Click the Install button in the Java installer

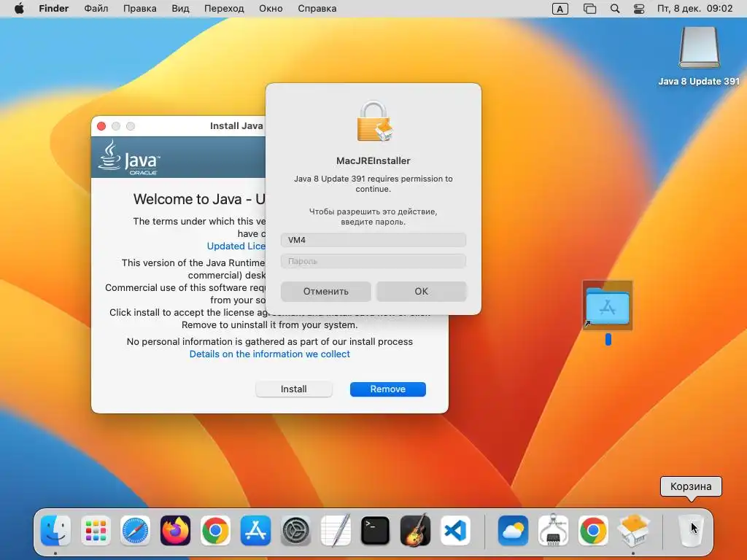[x=293, y=389]
